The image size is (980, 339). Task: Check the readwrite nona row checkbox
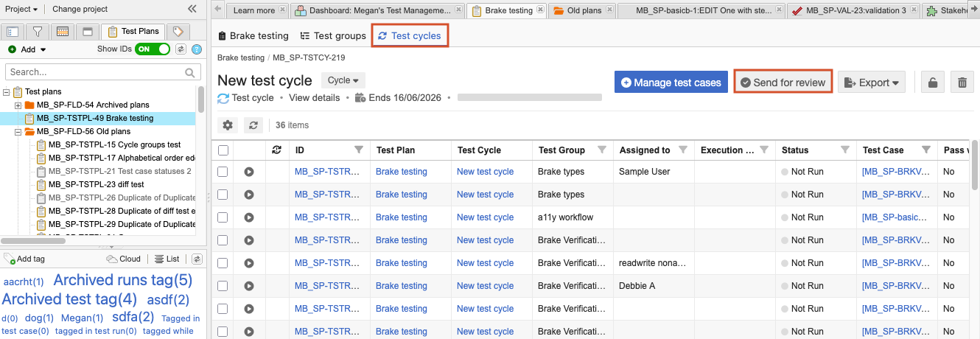coord(223,263)
